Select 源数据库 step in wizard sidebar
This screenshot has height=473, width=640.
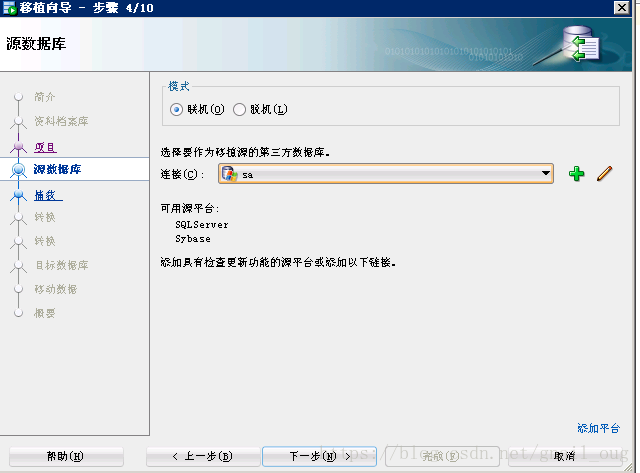[x=57, y=169]
